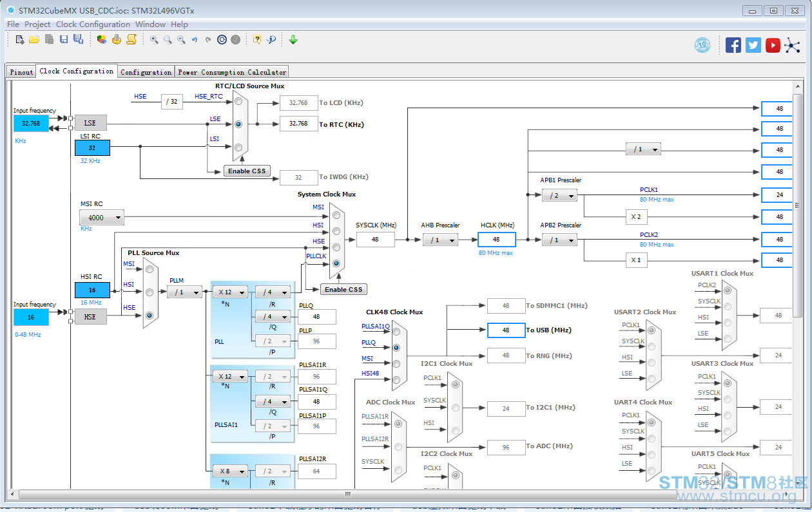Open the PLLSAI2 X 8 multiplier dropdown
Screen dimensions: 812x512
pos(230,471)
